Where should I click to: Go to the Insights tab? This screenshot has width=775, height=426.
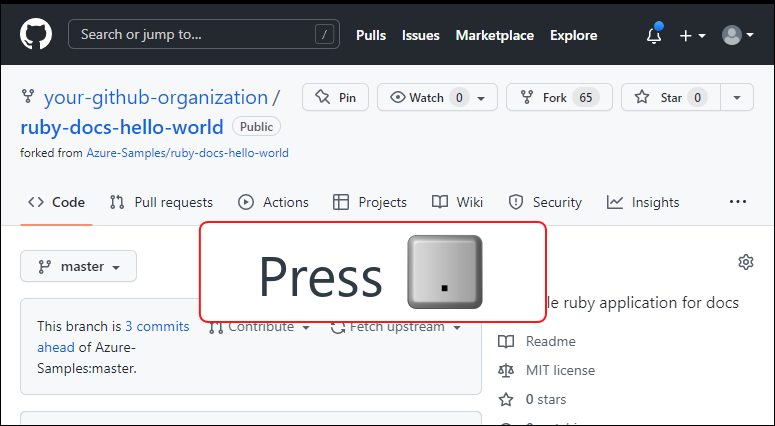tap(643, 202)
